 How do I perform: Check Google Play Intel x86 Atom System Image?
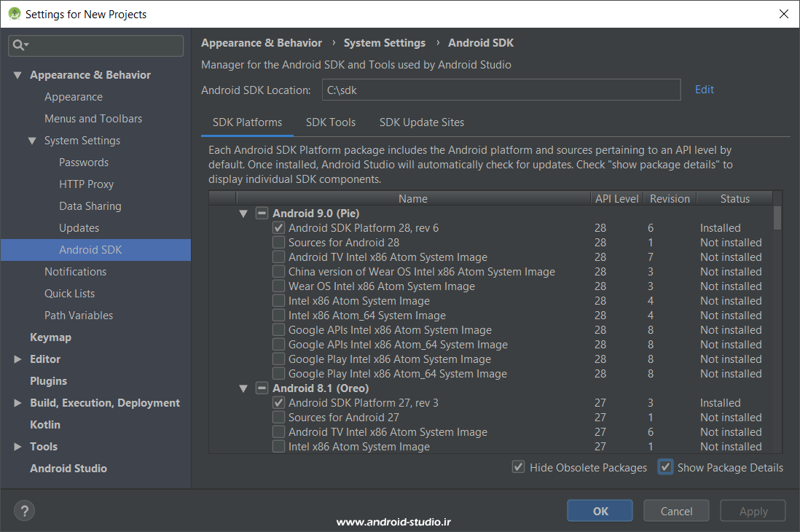[x=278, y=359]
